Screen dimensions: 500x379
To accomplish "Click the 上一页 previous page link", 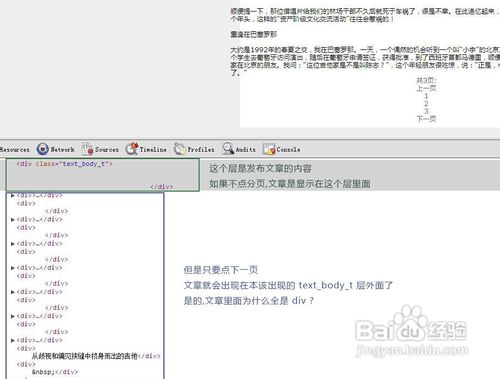I will [426, 88].
